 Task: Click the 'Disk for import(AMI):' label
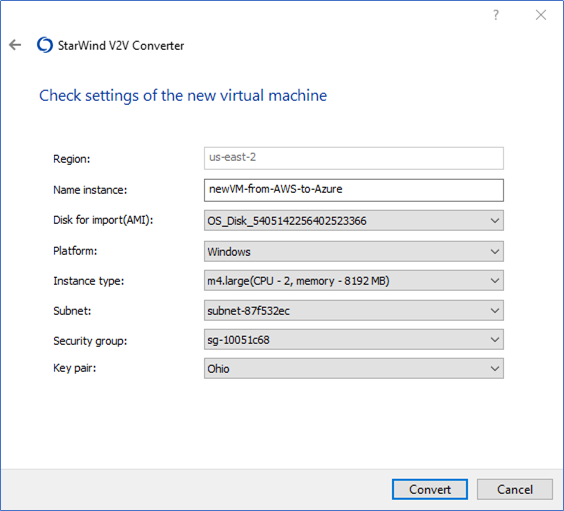(x=103, y=220)
